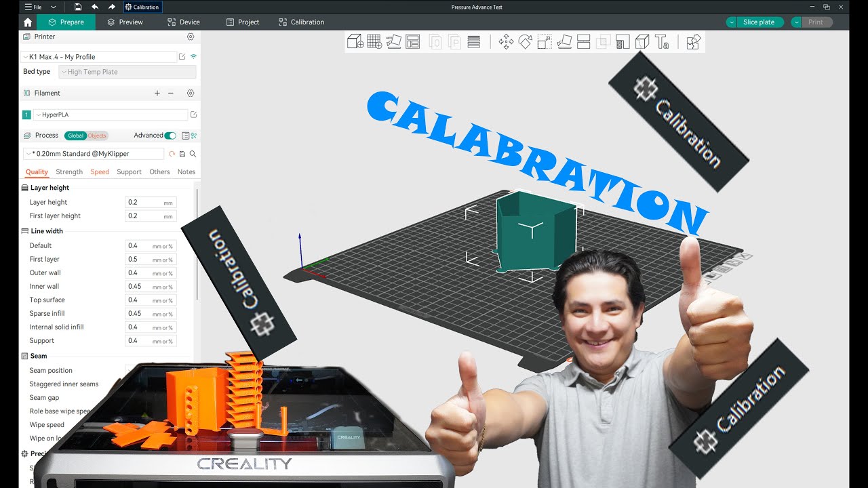Switch to the Preview tab
The height and width of the screenshot is (488, 868).
tap(125, 22)
